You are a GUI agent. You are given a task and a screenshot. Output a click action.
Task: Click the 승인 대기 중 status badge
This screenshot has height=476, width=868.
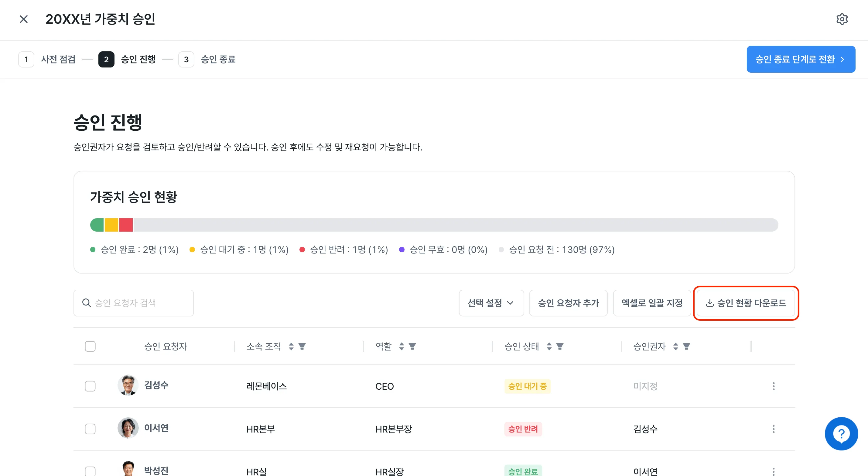click(x=527, y=386)
